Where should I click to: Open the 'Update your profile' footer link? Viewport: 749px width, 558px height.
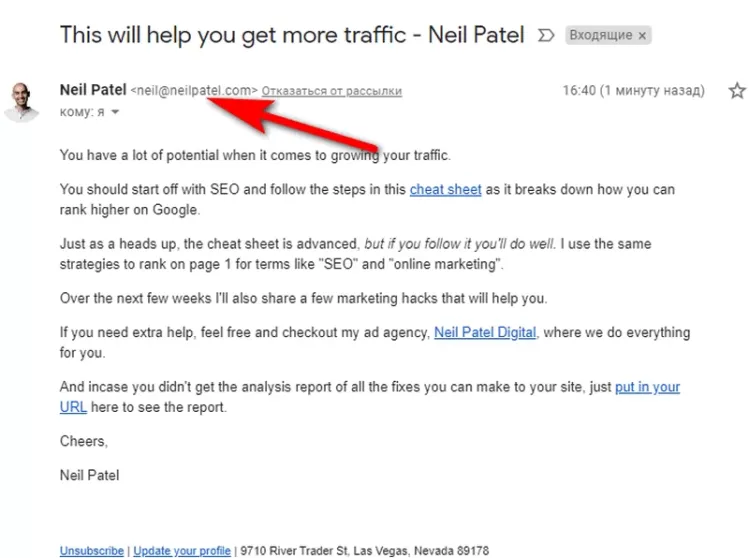click(181, 551)
